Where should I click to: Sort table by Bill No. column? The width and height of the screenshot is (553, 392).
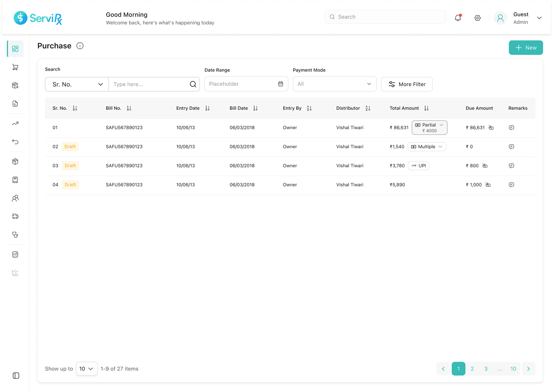[x=129, y=108]
